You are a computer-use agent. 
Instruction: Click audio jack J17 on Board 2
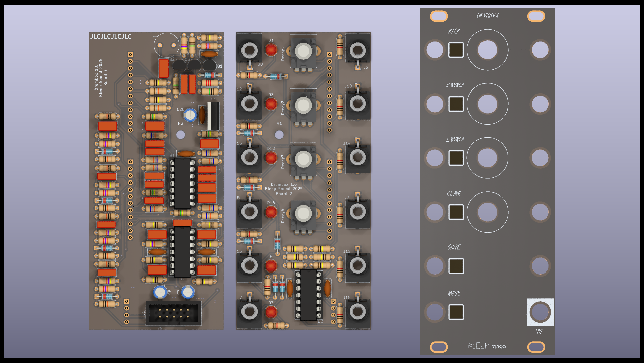pyautogui.click(x=249, y=312)
